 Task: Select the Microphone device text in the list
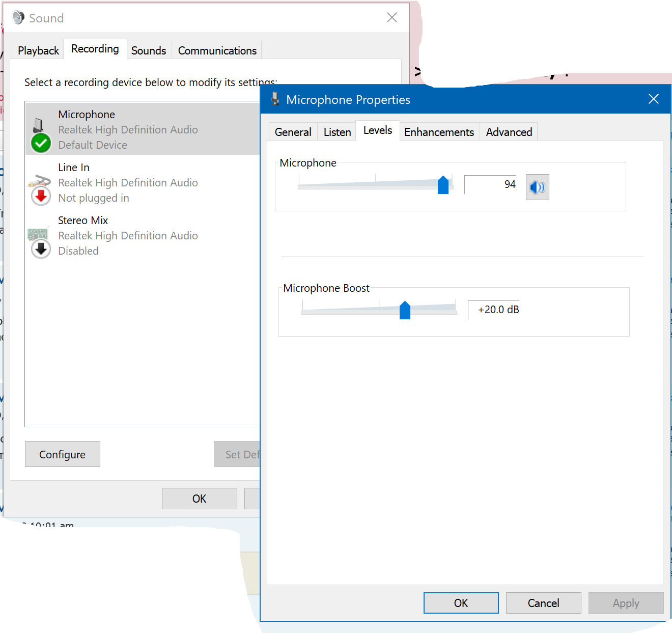(x=87, y=115)
